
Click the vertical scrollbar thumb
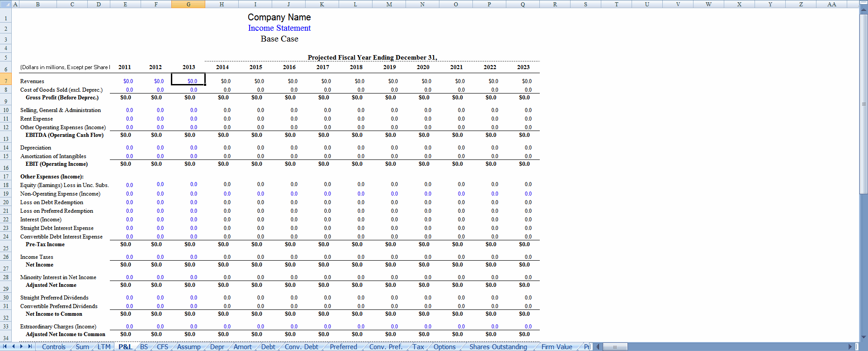point(863,104)
